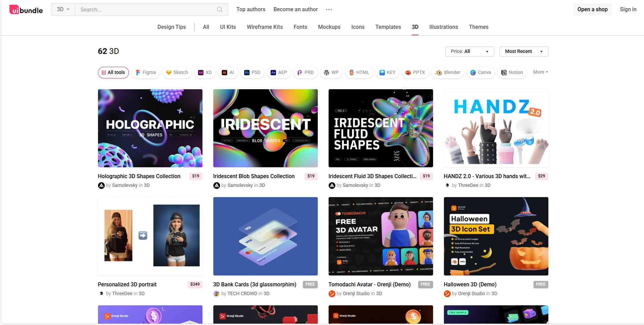Filter by PowerPoint PPTX tool
The width and height of the screenshot is (644, 325).
[x=415, y=73]
